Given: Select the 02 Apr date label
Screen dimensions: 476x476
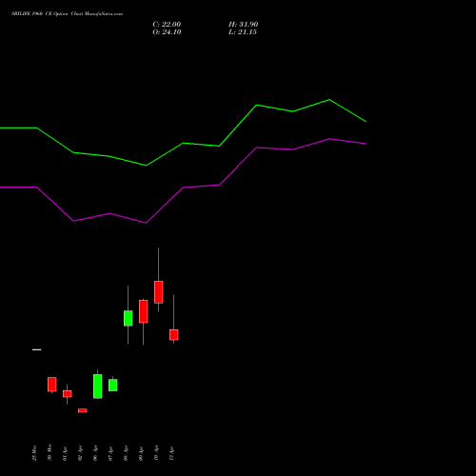Looking at the screenshot, I should (80, 453).
